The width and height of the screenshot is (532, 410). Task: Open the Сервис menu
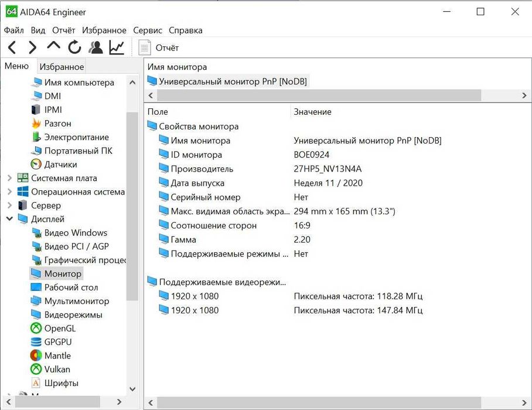[148, 30]
